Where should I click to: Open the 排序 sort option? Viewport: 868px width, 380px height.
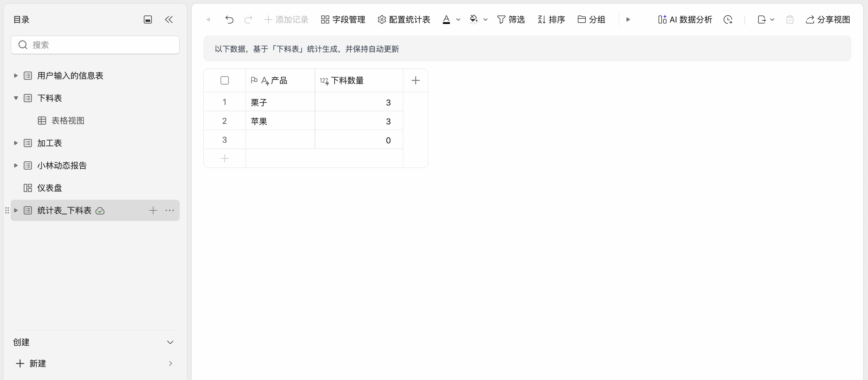551,20
